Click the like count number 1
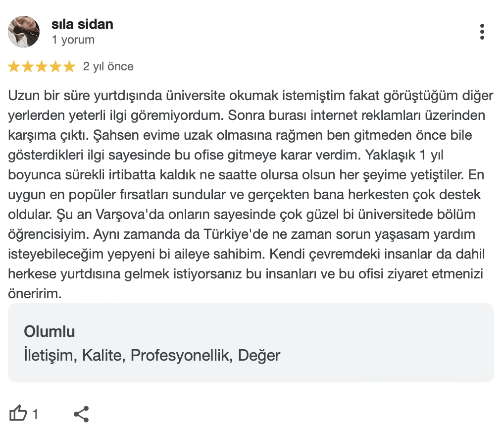This screenshot has height=430, width=504. tap(35, 414)
